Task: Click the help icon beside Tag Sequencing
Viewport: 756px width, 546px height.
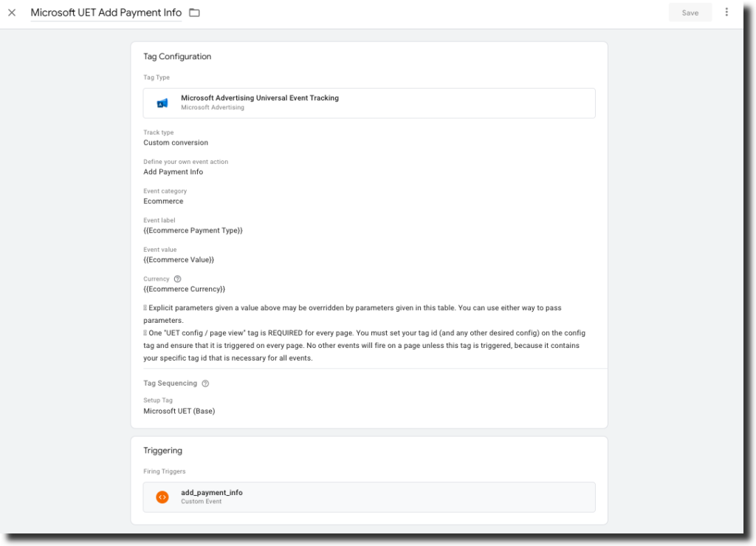Action: [x=205, y=383]
